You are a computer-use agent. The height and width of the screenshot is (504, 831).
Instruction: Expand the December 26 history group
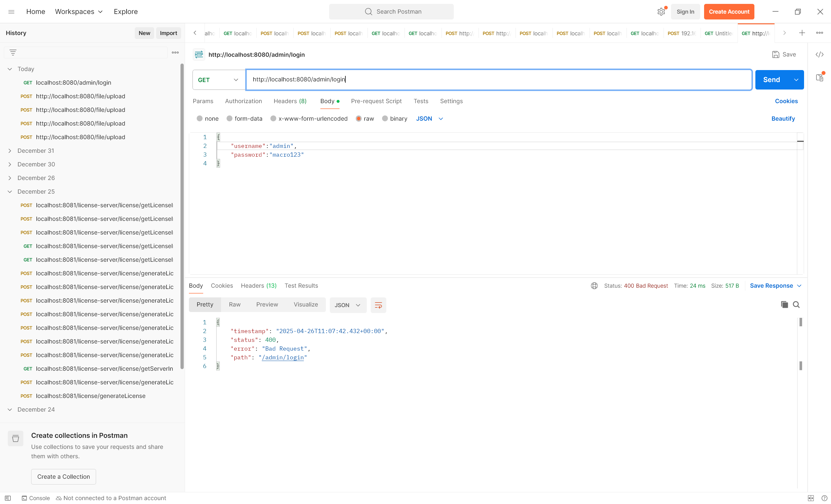pyautogui.click(x=10, y=178)
